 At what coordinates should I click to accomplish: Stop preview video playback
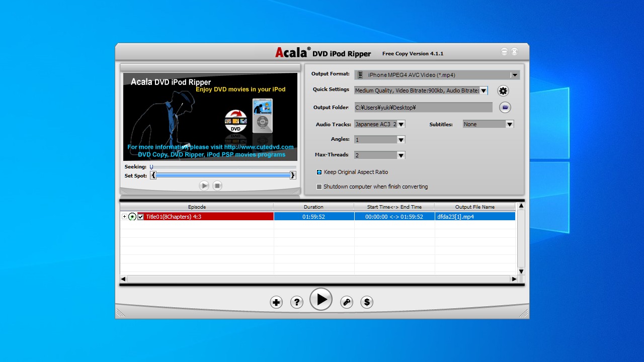217,186
